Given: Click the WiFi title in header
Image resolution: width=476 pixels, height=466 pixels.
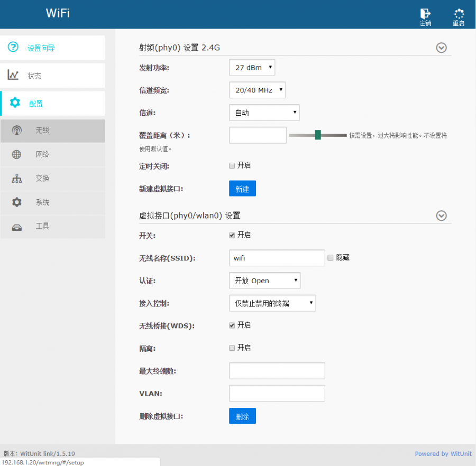Looking at the screenshot, I should 58,13.
